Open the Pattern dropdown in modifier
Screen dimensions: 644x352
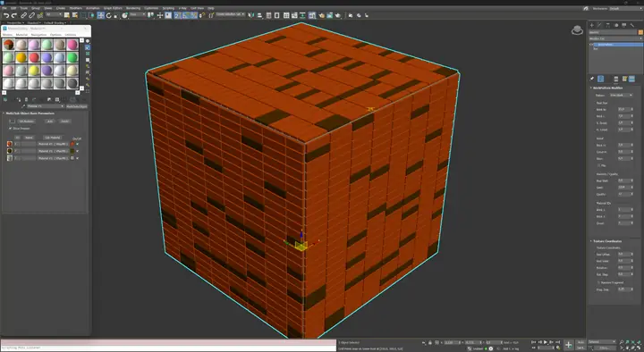[x=622, y=96]
